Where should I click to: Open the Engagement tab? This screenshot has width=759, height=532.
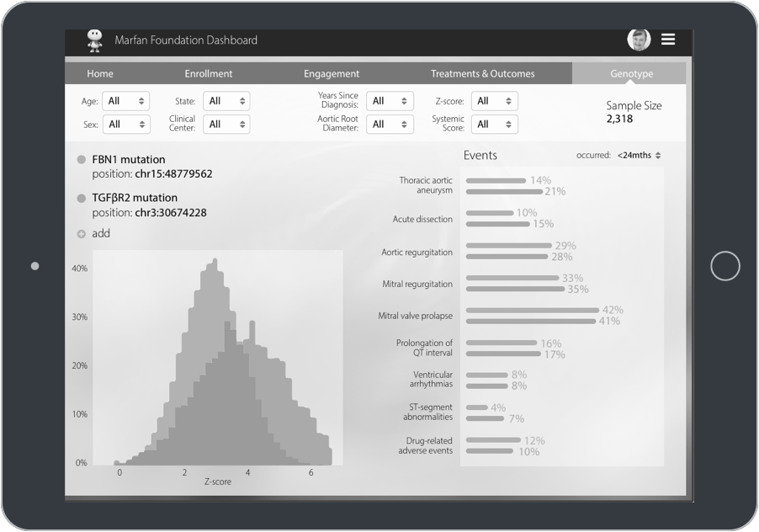click(332, 74)
